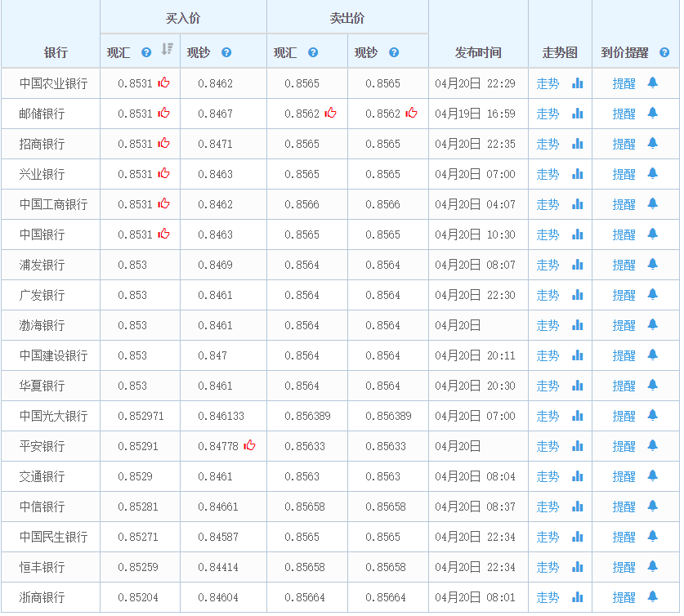Click the 0.84587 rate for 中国民生银行
This screenshot has height=616, width=684.
coord(218,537)
